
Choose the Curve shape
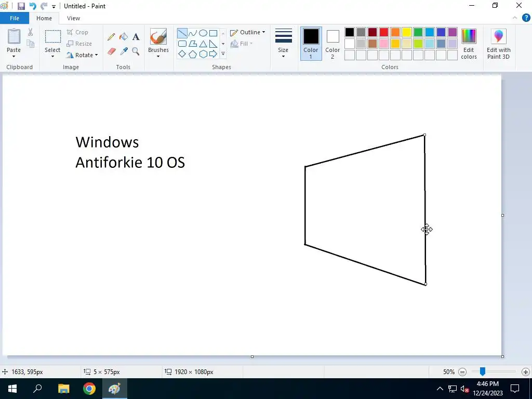[x=193, y=33]
